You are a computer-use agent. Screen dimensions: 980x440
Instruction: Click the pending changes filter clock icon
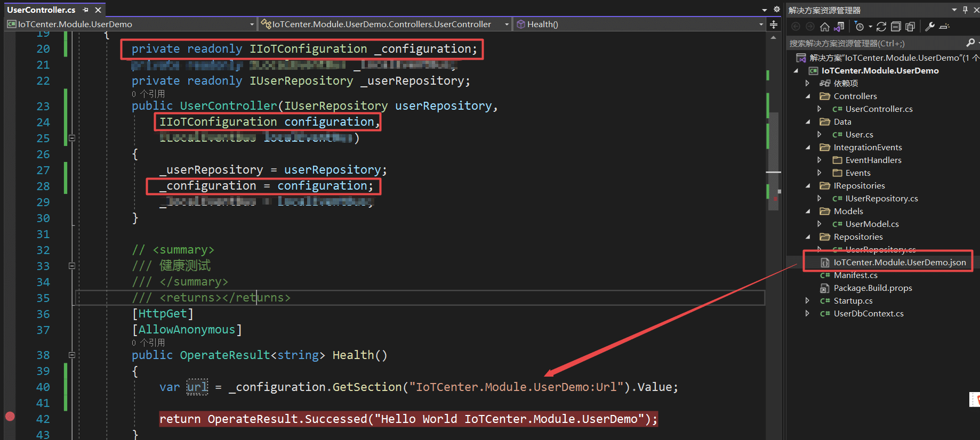point(859,27)
